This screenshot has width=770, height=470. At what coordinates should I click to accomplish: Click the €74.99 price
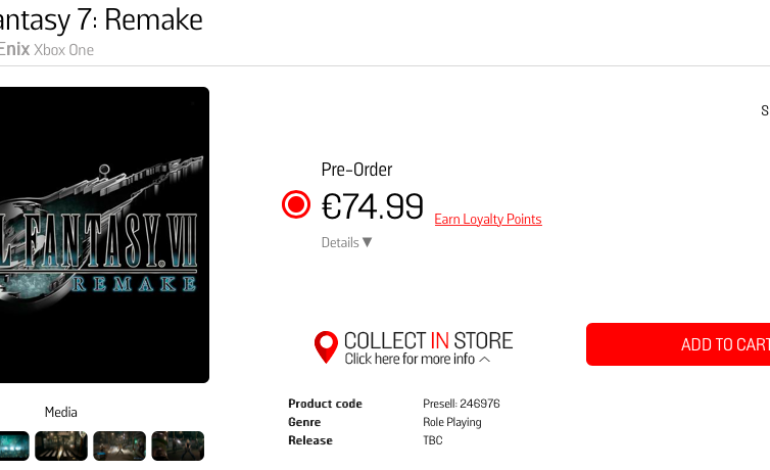tap(373, 207)
